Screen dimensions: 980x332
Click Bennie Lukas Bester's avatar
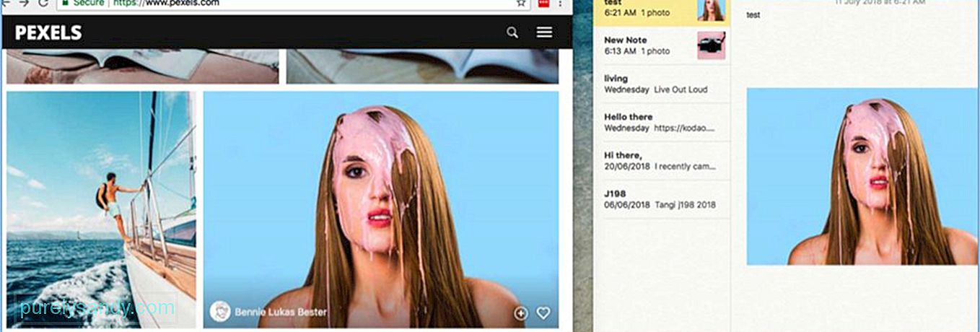219,312
